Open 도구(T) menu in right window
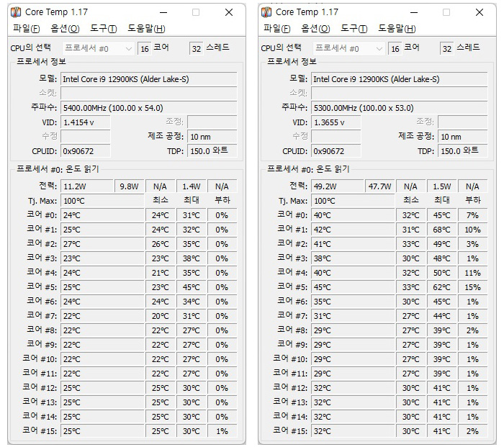 tap(354, 28)
